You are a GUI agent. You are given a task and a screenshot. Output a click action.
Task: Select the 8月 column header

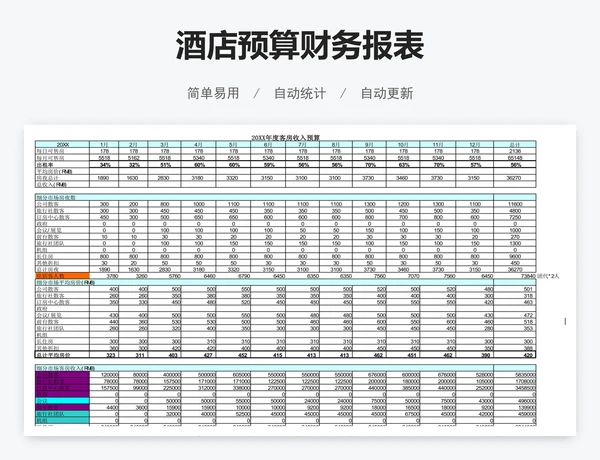coord(336,145)
